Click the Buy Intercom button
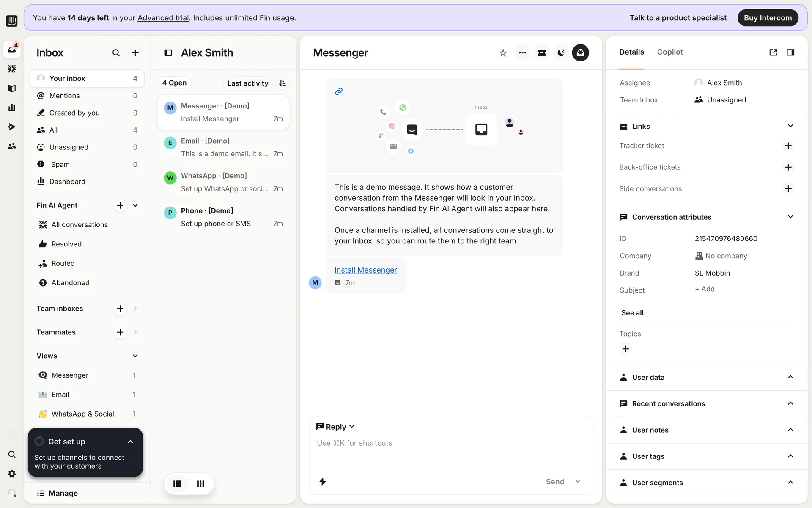Image resolution: width=812 pixels, height=508 pixels. pos(767,18)
